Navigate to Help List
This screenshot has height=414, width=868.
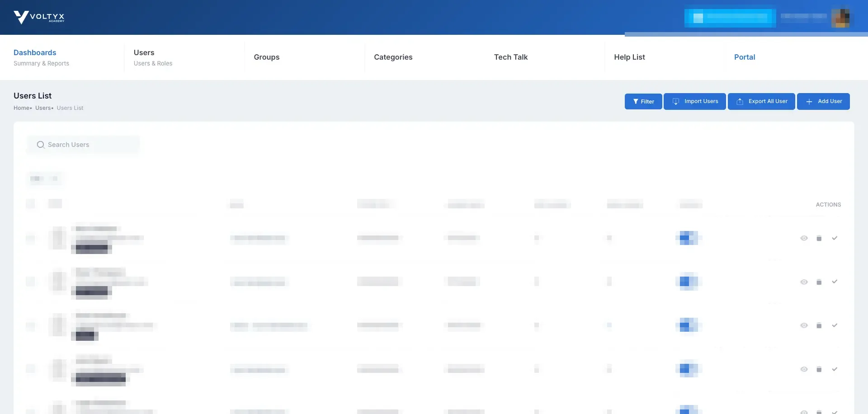click(629, 57)
